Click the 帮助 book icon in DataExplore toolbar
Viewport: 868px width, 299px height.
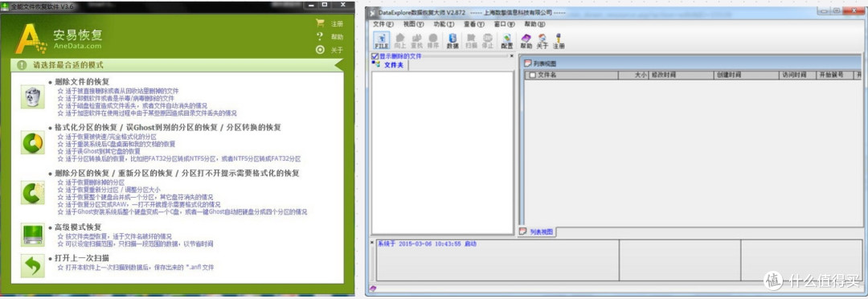pos(526,40)
